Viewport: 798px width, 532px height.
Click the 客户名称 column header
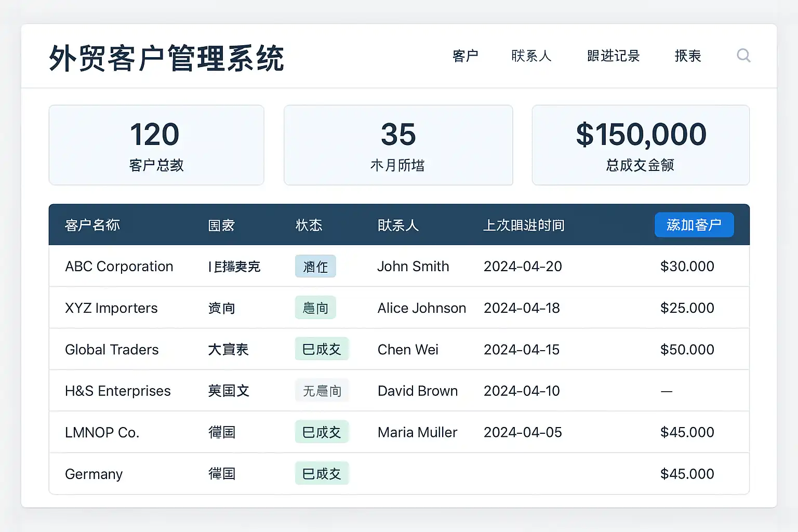[x=92, y=225]
